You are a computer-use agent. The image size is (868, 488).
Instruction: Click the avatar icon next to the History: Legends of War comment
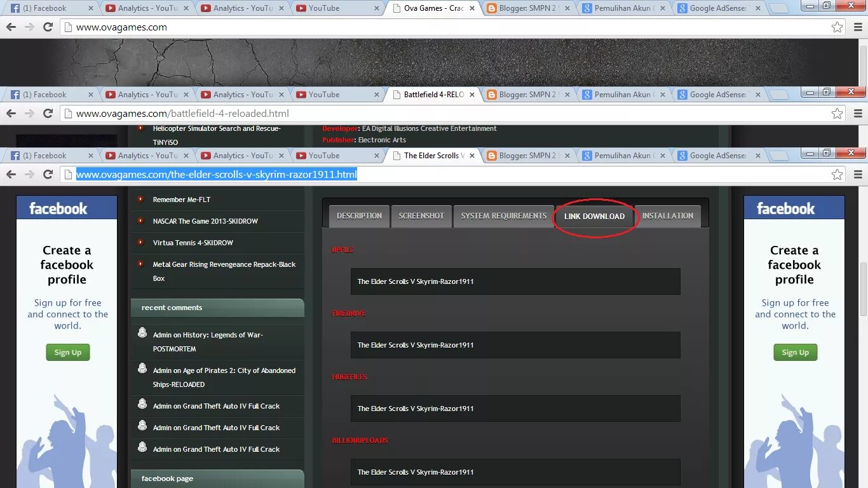coord(142,332)
